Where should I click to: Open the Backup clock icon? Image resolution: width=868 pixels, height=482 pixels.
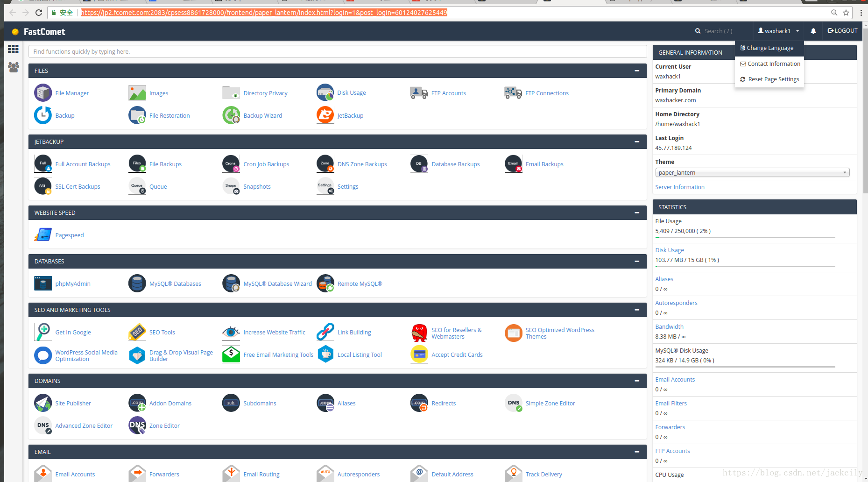pyautogui.click(x=43, y=115)
